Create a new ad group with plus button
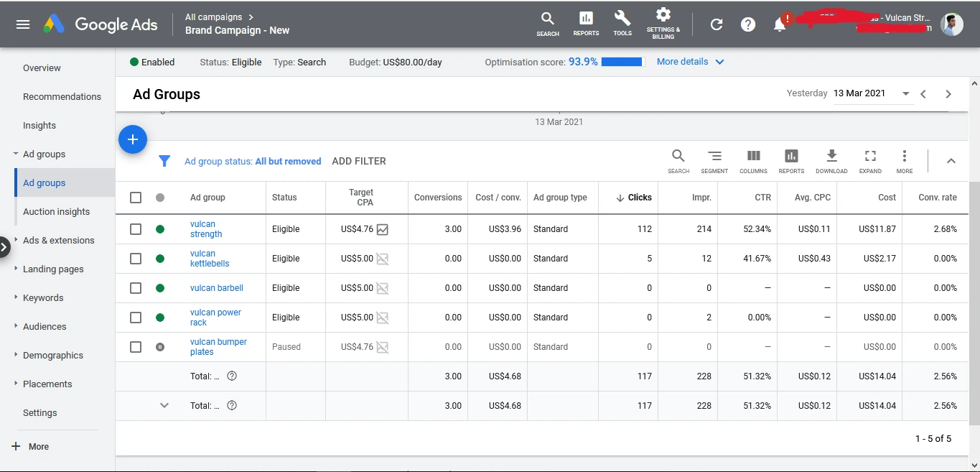This screenshot has width=980, height=472. tap(133, 139)
